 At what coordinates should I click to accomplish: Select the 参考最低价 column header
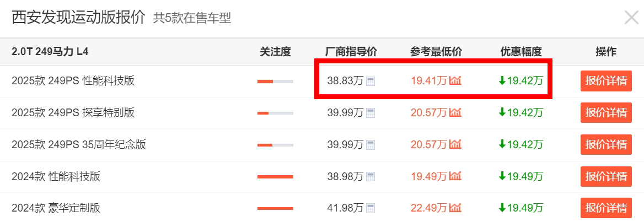pyautogui.click(x=436, y=52)
